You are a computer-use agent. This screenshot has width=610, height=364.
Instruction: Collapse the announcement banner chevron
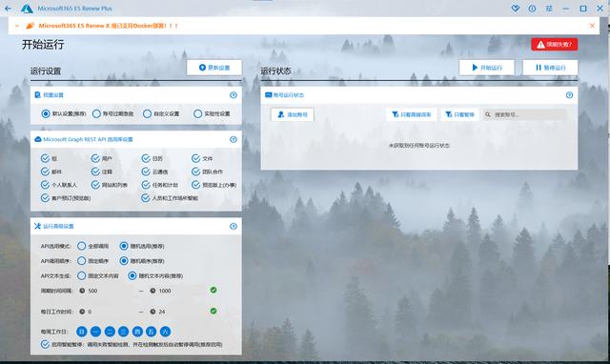click(x=17, y=26)
